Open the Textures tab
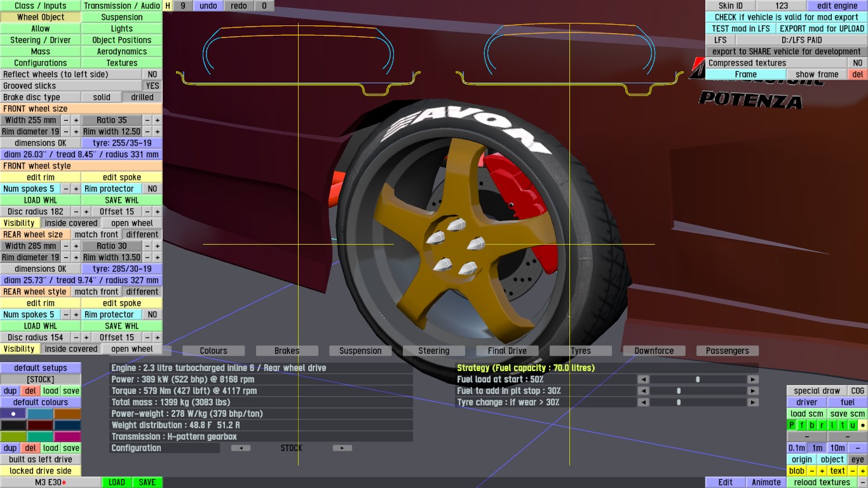 point(122,63)
